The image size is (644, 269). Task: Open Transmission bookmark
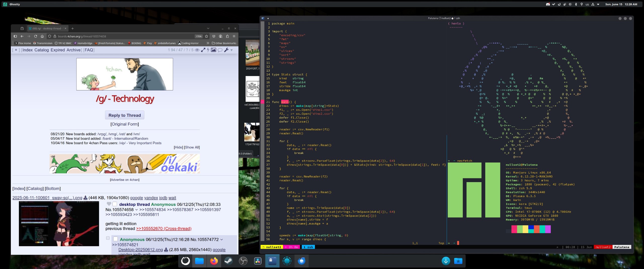point(43,43)
